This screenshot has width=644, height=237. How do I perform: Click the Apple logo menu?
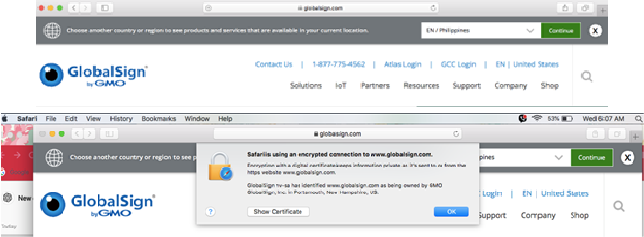tap(5, 118)
